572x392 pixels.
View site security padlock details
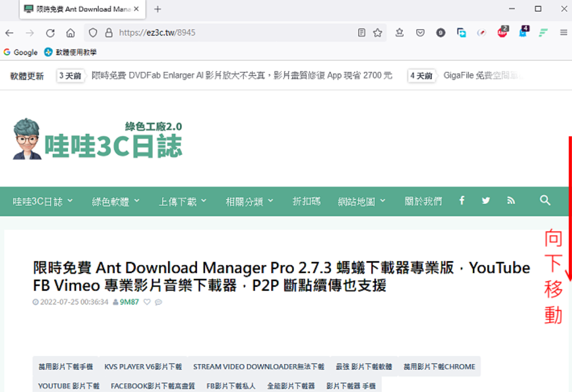[109, 33]
